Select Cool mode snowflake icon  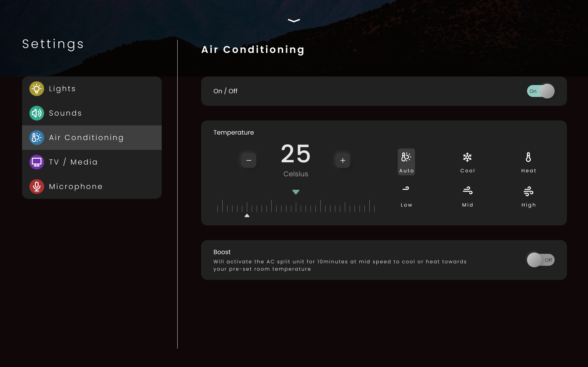tap(467, 157)
